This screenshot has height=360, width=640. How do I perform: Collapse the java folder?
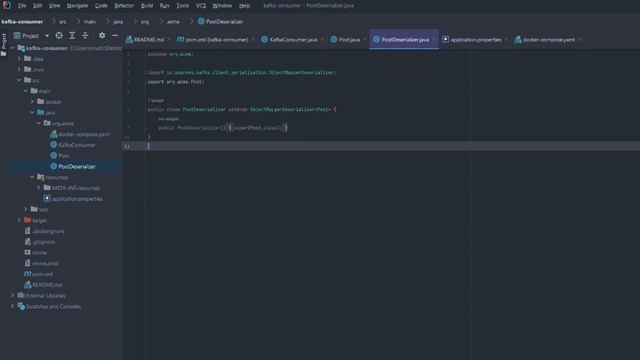(x=32, y=112)
